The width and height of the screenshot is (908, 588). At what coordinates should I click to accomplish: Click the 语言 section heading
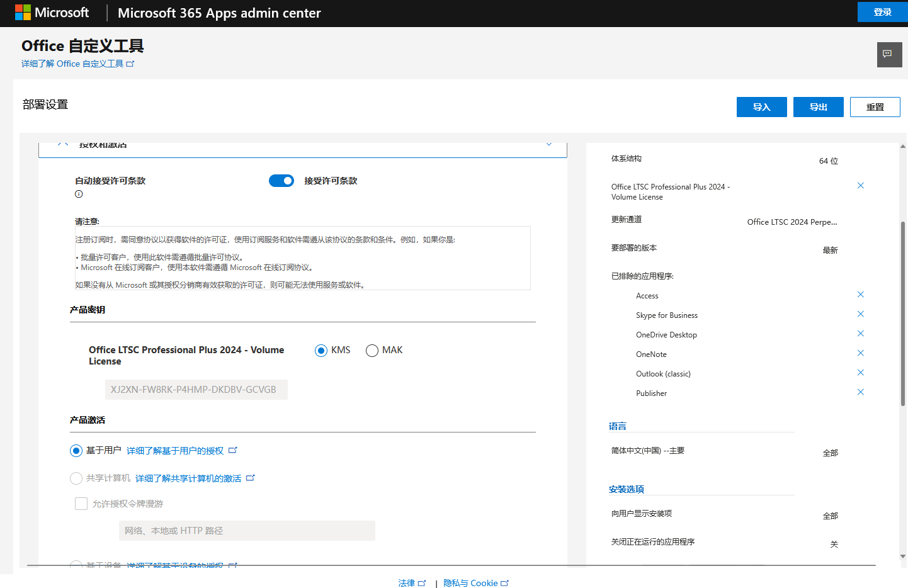pyautogui.click(x=618, y=426)
